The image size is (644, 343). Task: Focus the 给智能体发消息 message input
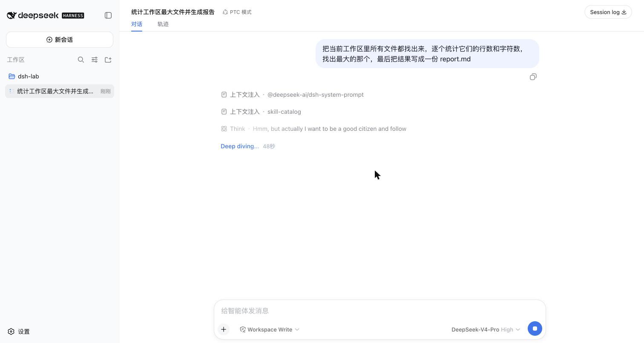pos(380,311)
